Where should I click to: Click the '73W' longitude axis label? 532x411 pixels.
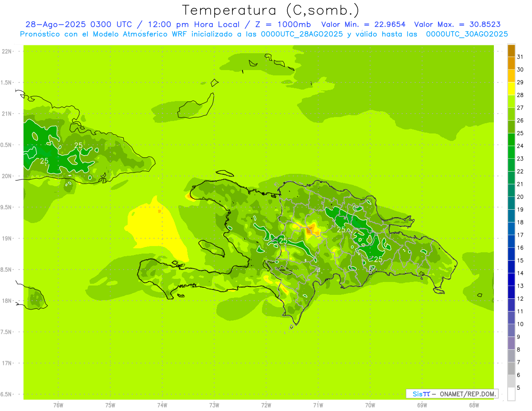point(214,405)
